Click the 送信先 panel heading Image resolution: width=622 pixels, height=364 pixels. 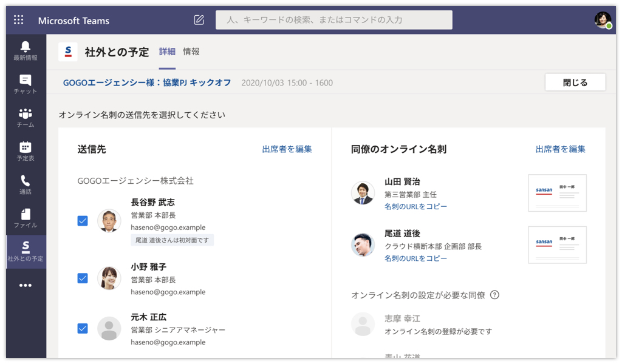point(92,149)
